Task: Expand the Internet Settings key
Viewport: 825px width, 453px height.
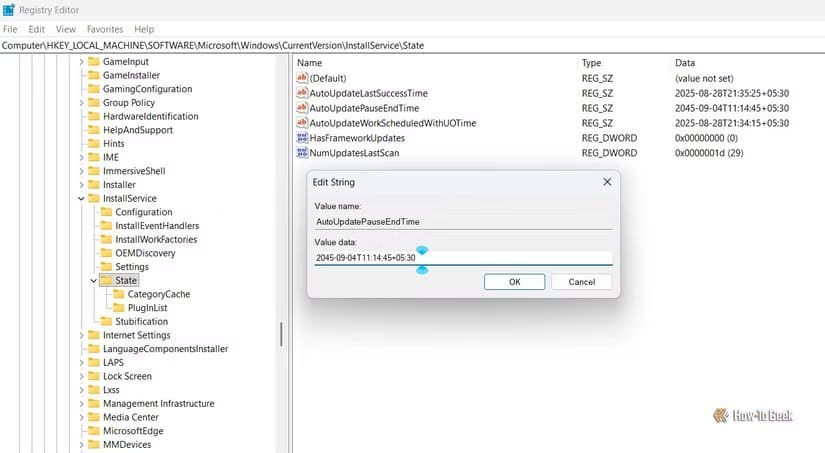Action: [x=82, y=335]
